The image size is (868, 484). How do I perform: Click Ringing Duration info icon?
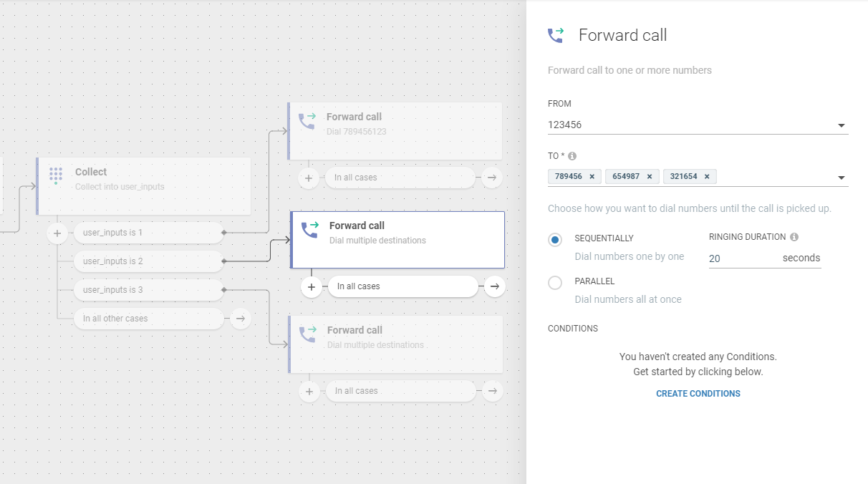click(x=794, y=237)
